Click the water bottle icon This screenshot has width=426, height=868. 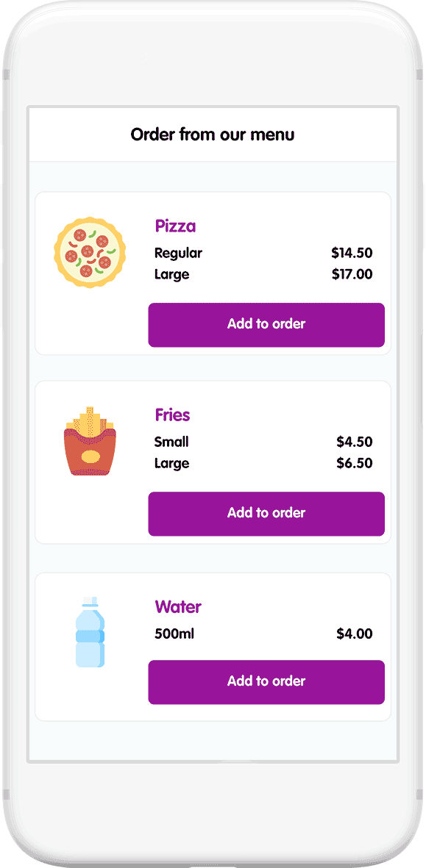(x=90, y=632)
